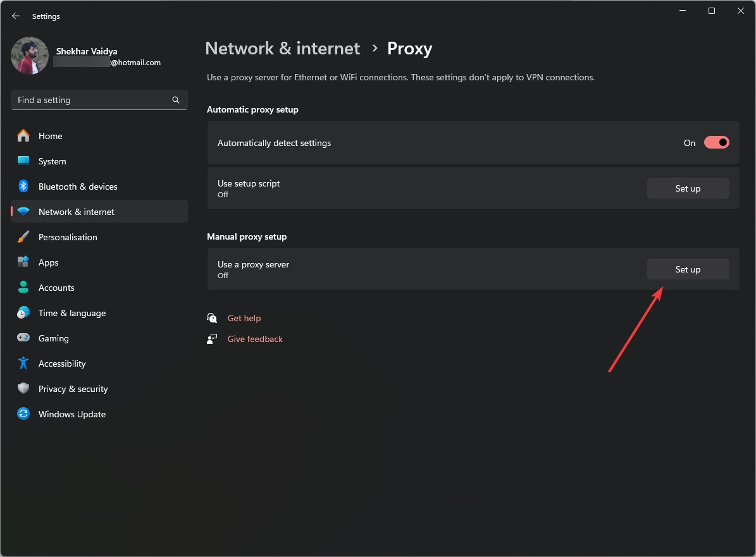Click inside the Find a setting box
This screenshot has height=557, width=756.
coord(89,100)
